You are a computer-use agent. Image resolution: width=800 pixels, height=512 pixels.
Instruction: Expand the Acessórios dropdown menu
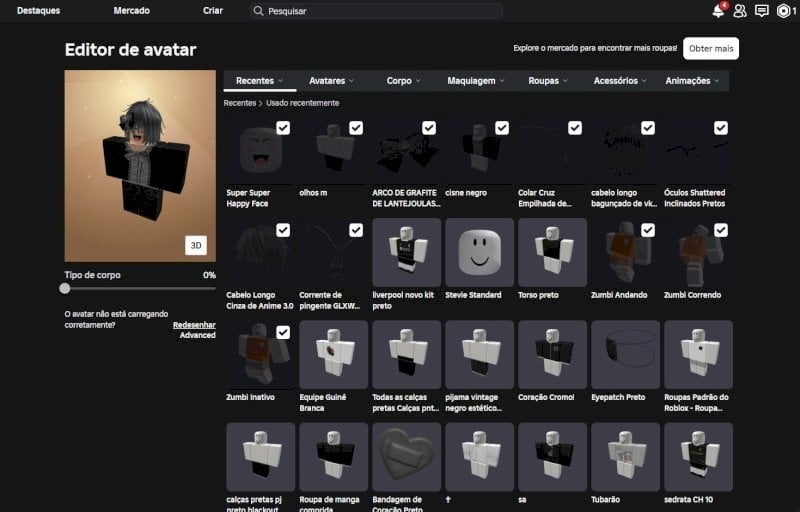coord(619,81)
